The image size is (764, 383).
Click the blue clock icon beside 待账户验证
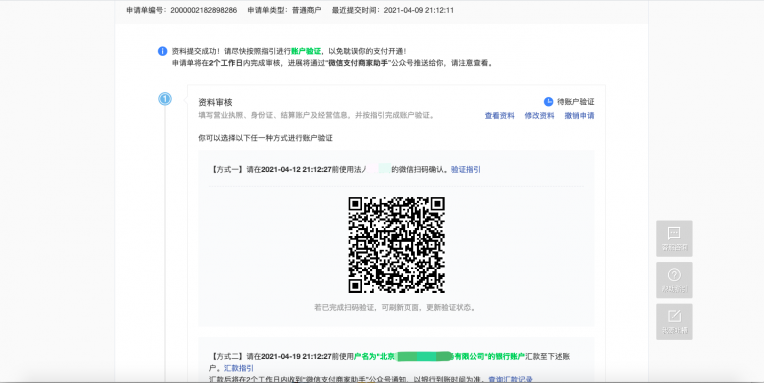coord(548,101)
